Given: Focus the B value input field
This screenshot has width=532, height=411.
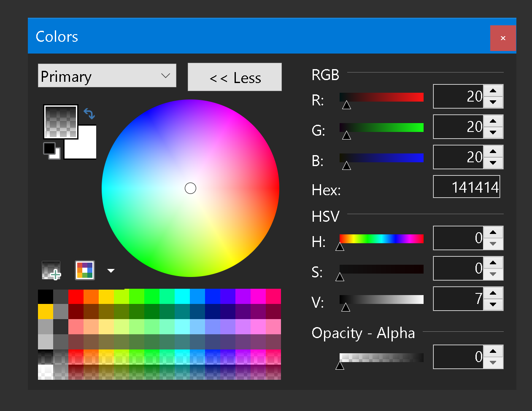Looking at the screenshot, I should (x=458, y=157).
